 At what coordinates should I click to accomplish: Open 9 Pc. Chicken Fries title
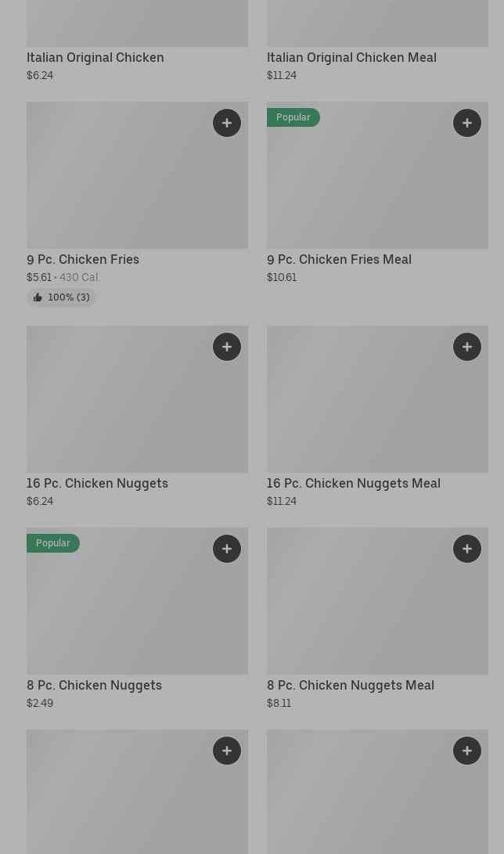click(83, 259)
